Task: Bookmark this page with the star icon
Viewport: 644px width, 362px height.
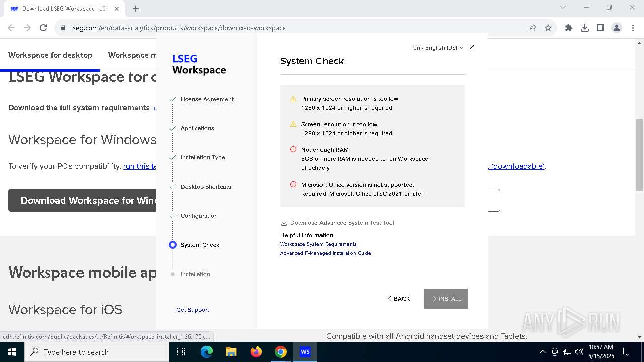Action: (x=548, y=28)
